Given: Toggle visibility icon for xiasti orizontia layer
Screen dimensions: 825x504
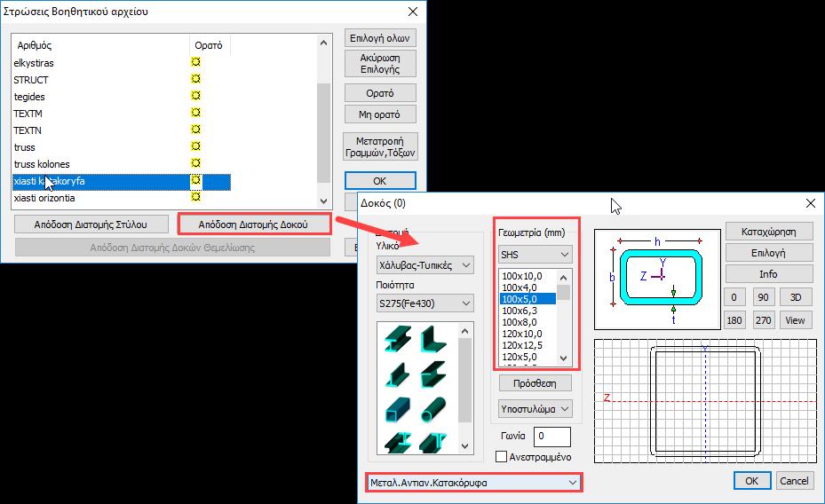Looking at the screenshot, I should pyautogui.click(x=195, y=197).
